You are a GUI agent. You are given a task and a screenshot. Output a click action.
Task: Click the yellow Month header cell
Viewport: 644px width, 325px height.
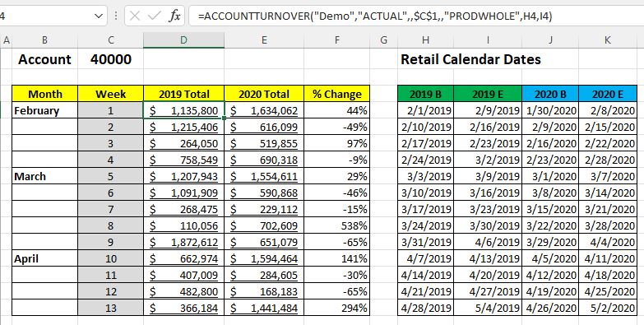44,94
